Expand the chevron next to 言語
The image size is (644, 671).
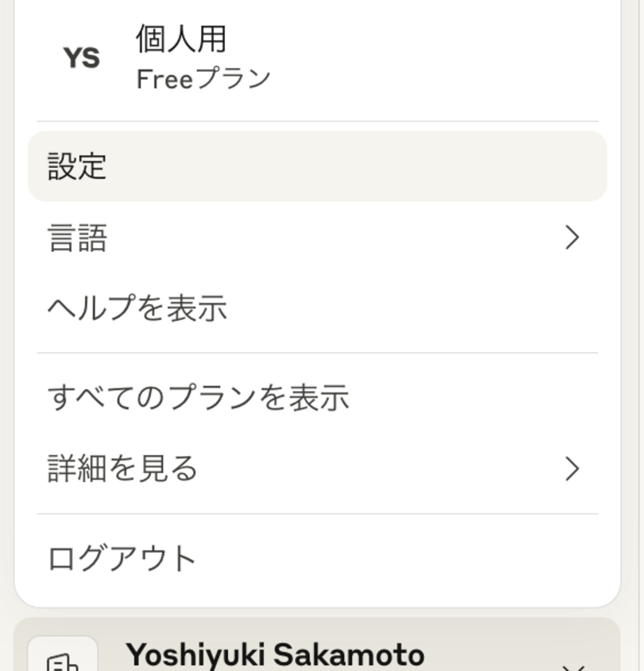tap(572, 237)
